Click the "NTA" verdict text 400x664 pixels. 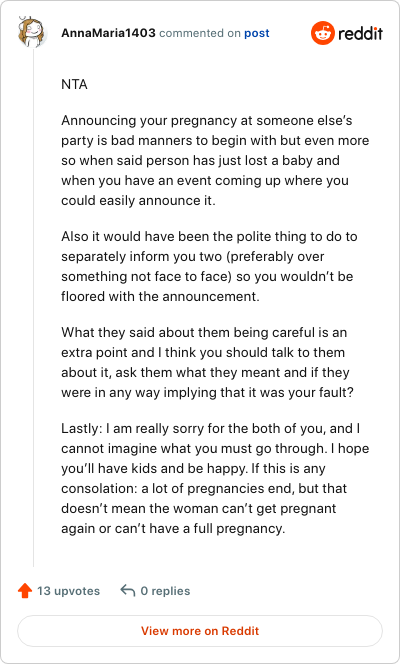[x=74, y=84]
